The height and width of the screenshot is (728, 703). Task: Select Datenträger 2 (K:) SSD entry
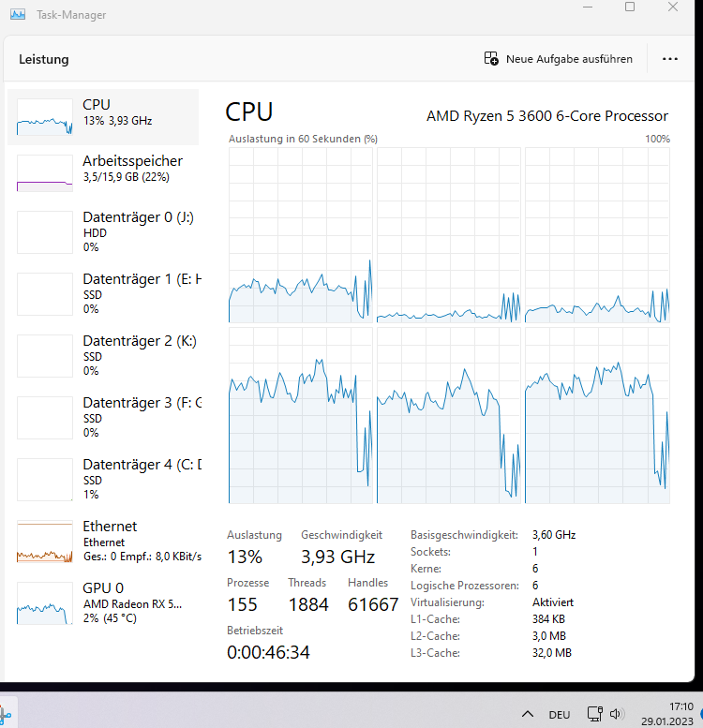click(103, 355)
